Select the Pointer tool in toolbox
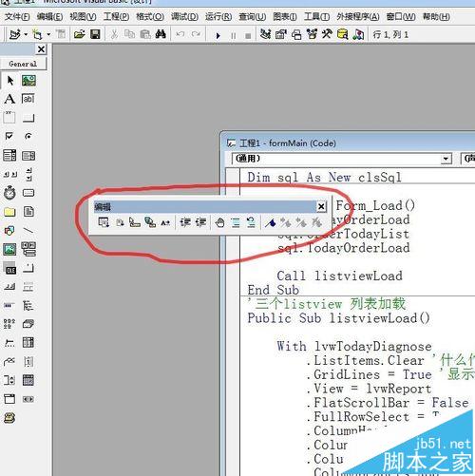Viewport: 475px width, 476px height. point(10,81)
